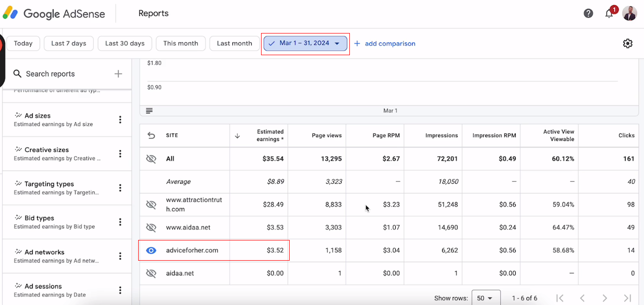
Task: Go to the previous page of results
Action: click(x=582, y=298)
